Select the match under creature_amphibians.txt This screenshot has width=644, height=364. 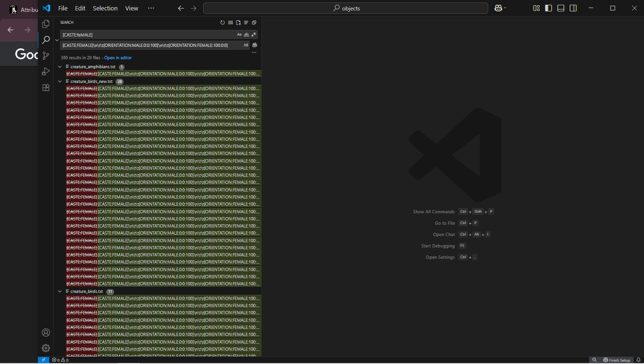163,74
